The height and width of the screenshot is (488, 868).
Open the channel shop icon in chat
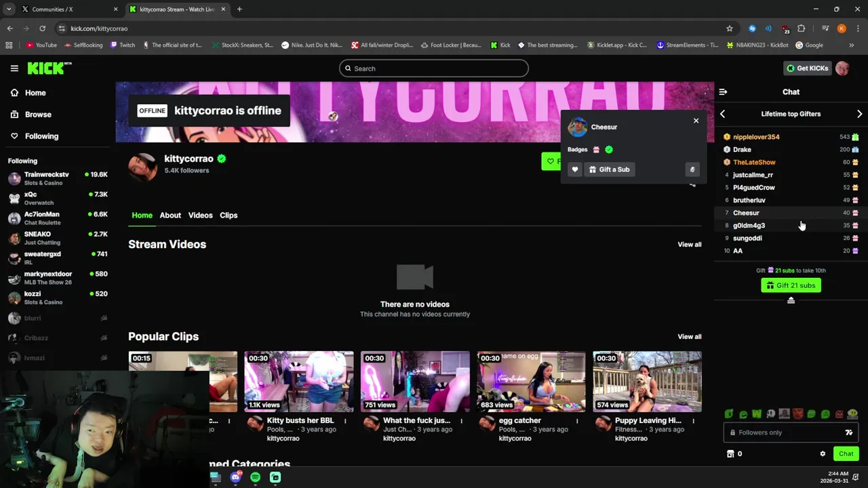730,454
